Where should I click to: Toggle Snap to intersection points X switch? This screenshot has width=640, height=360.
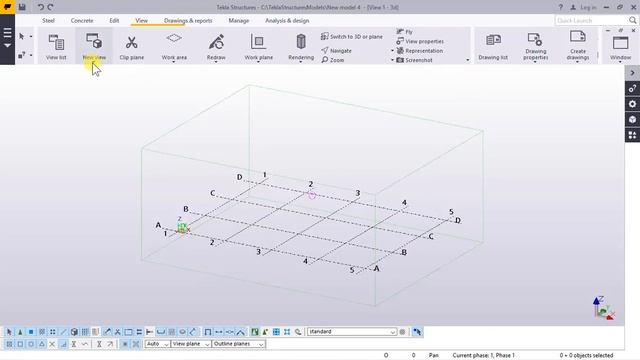[52, 344]
